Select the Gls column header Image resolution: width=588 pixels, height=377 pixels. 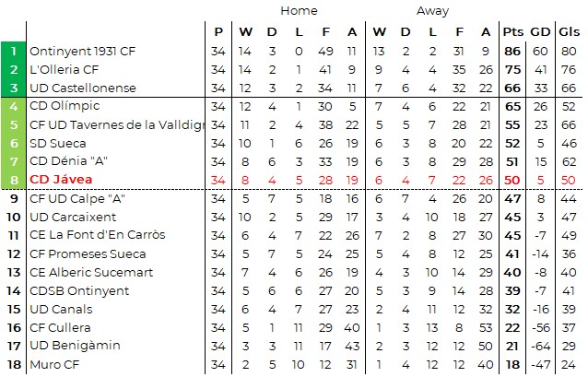569,31
